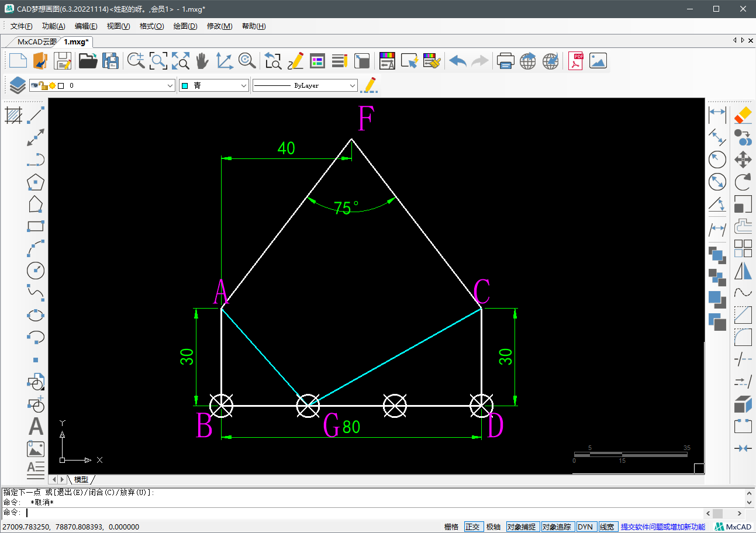Select the 模型 model tab
756x533 pixels.
click(x=81, y=479)
